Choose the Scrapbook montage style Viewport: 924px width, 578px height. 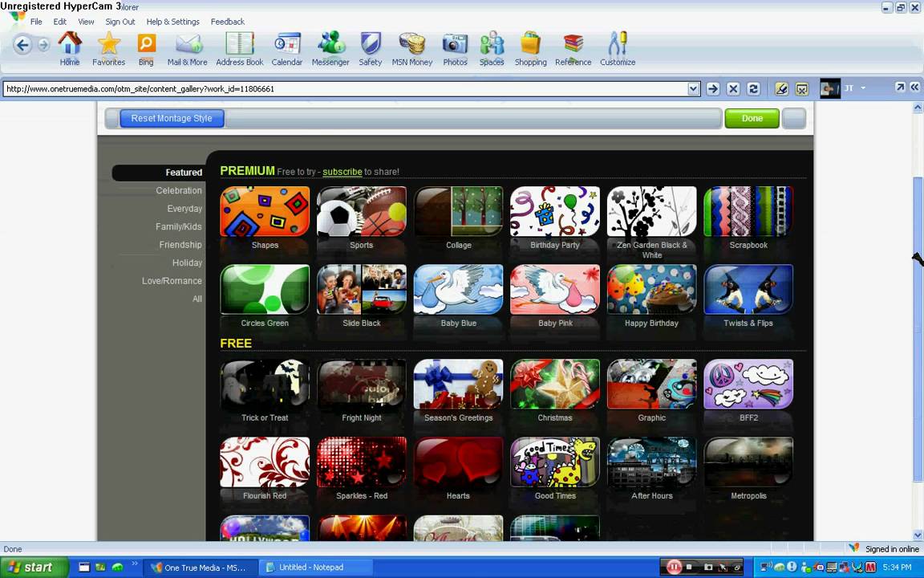tap(748, 212)
